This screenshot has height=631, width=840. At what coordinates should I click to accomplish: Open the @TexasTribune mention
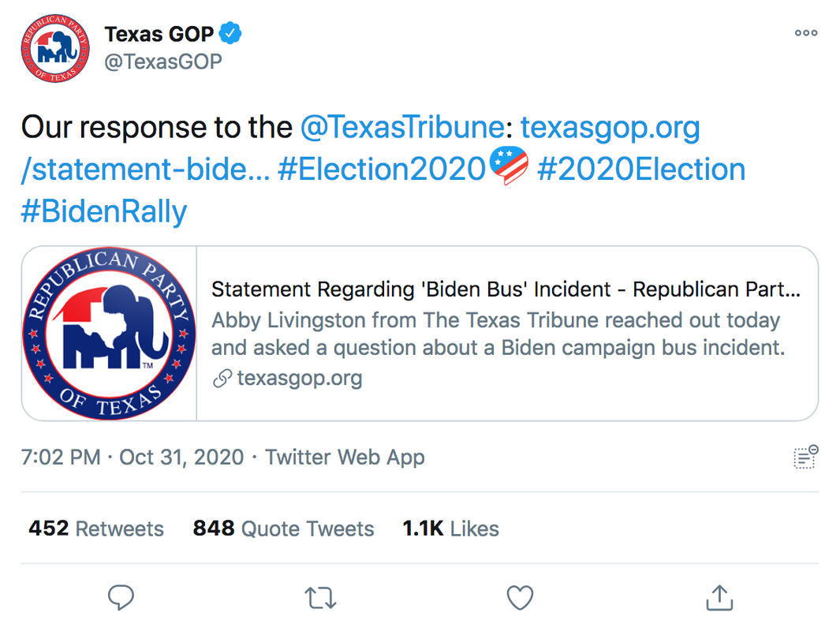point(401,128)
